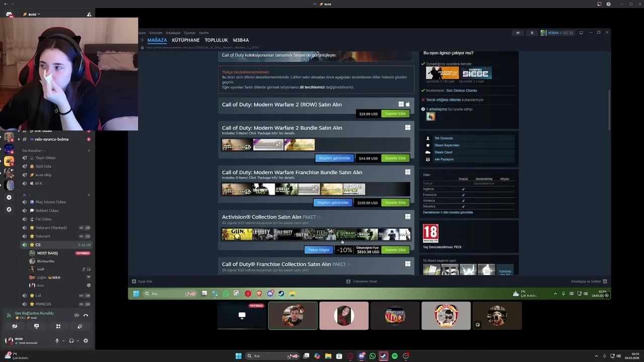Open the 1 arkadaşınız link
Image resolution: width=644 pixels, height=362 pixels.
pyautogui.click(x=437, y=109)
